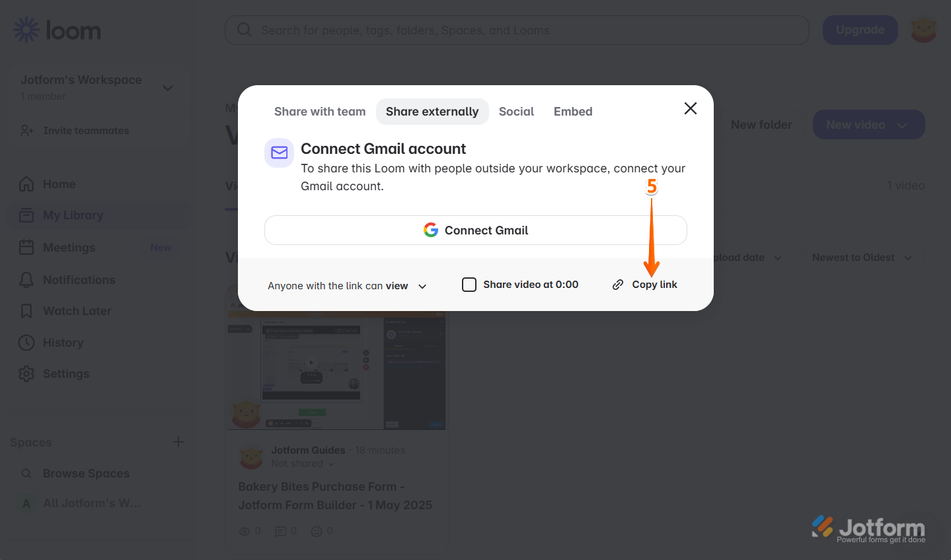Close the share dialog with X
951x560 pixels.
691,108
